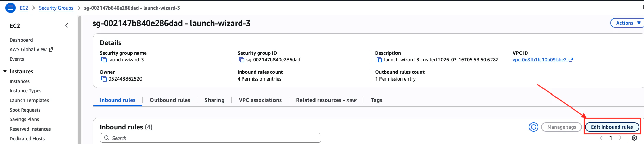Open Spot Requests in sidebar

25,110
